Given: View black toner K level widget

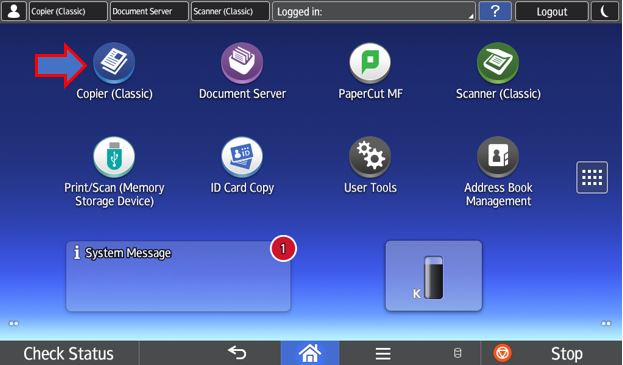Looking at the screenshot, I should pos(433,276).
